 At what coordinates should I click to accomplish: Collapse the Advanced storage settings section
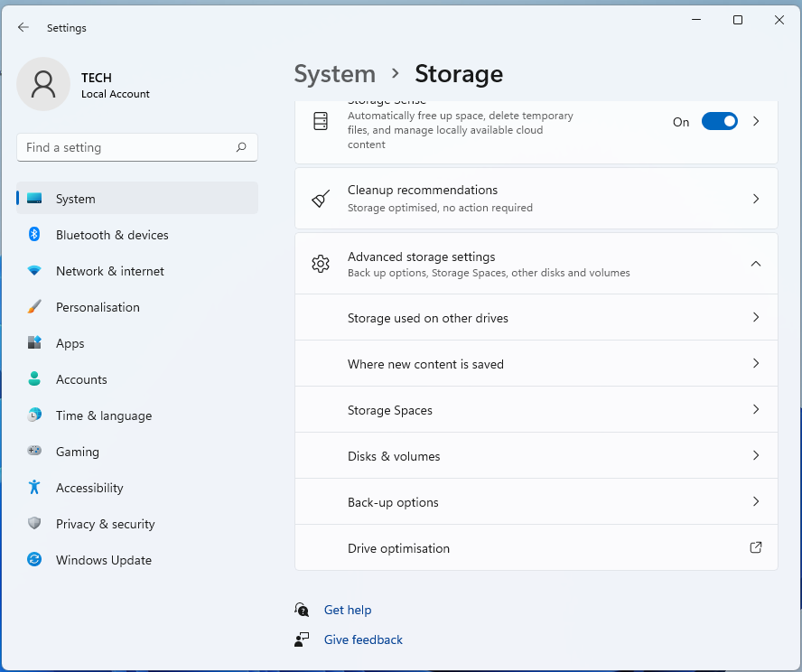coord(756,264)
